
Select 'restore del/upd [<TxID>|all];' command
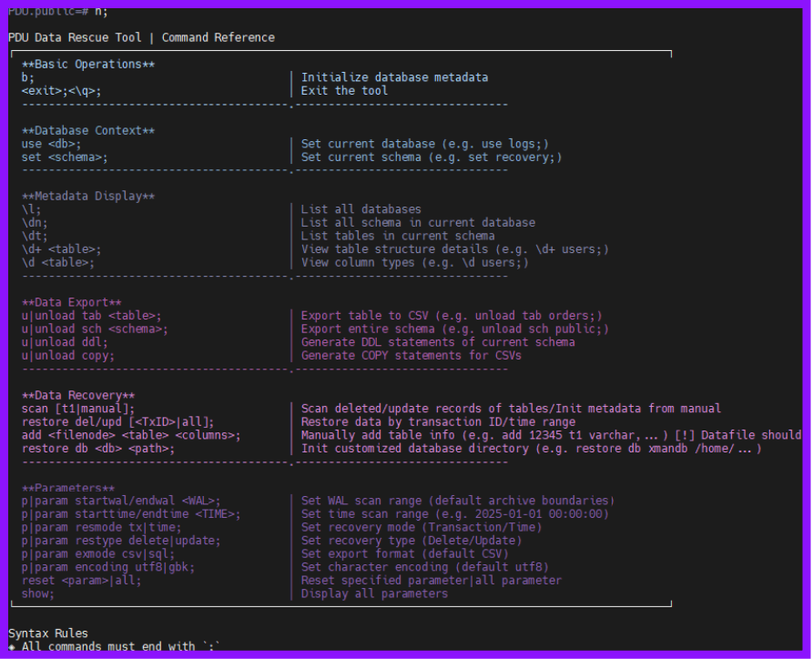[x=117, y=422]
